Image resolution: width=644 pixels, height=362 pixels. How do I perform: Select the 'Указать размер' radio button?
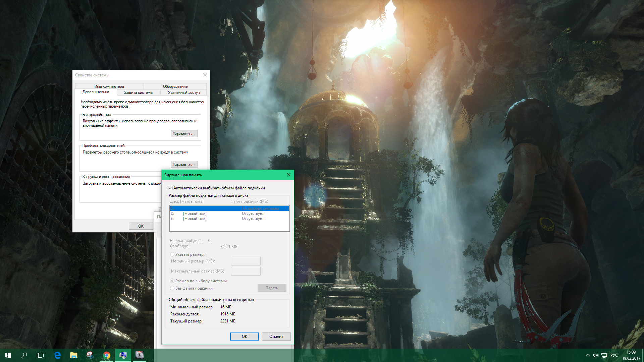172,254
